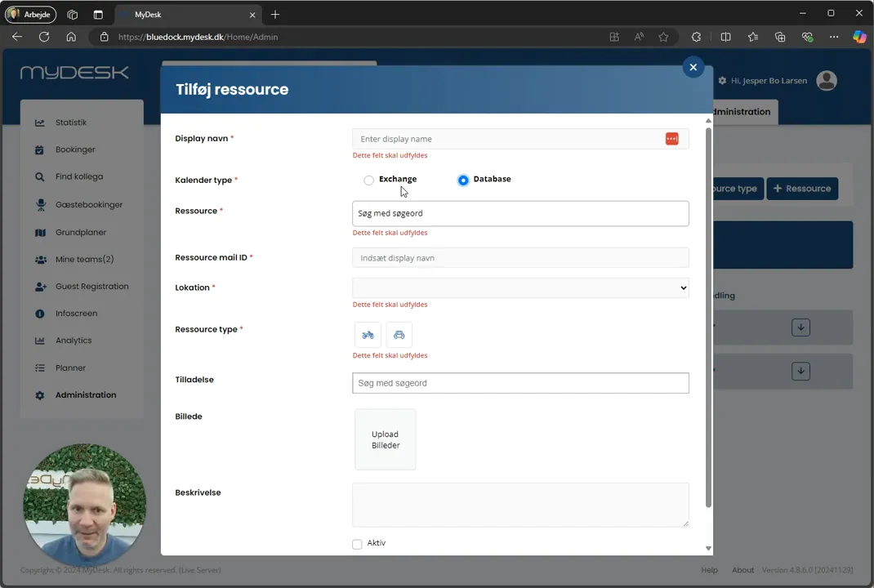Expand the first download arrow panel

pos(800,327)
